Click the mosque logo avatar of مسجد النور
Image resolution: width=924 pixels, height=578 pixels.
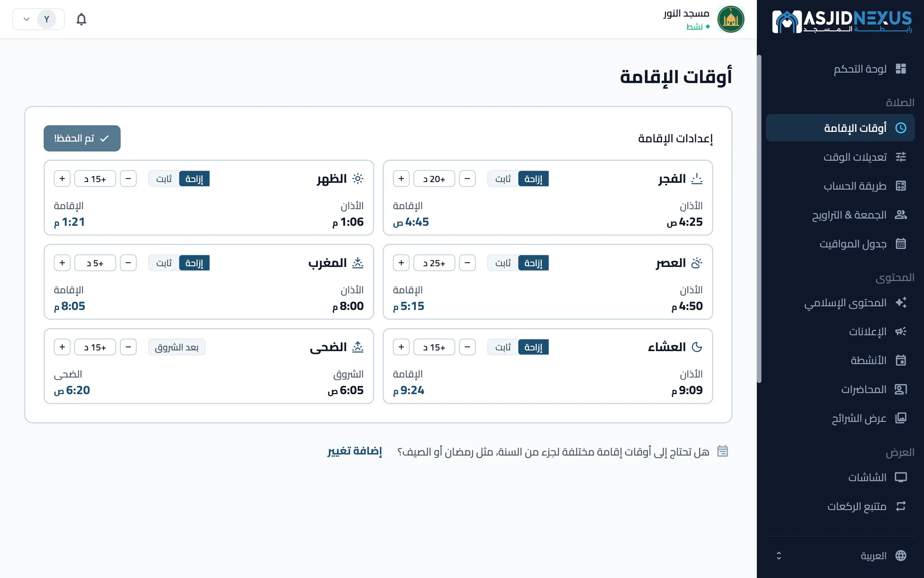click(731, 19)
